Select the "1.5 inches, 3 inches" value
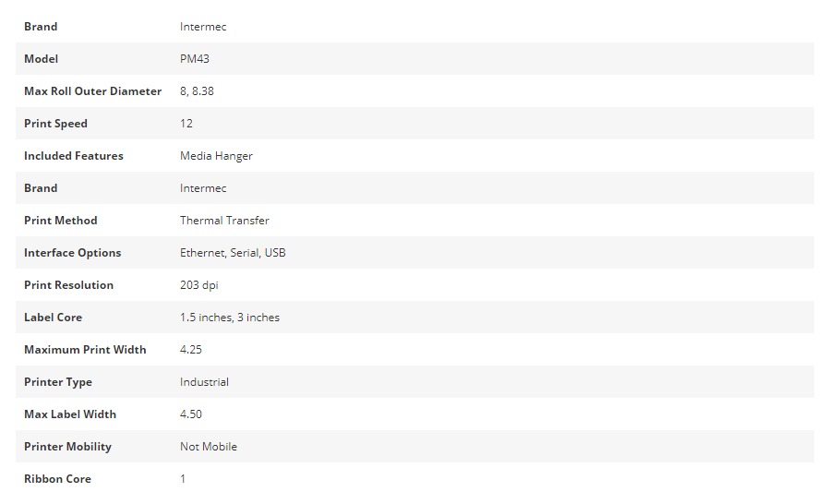This screenshot has height=504, width=828. tap(230, 318)
